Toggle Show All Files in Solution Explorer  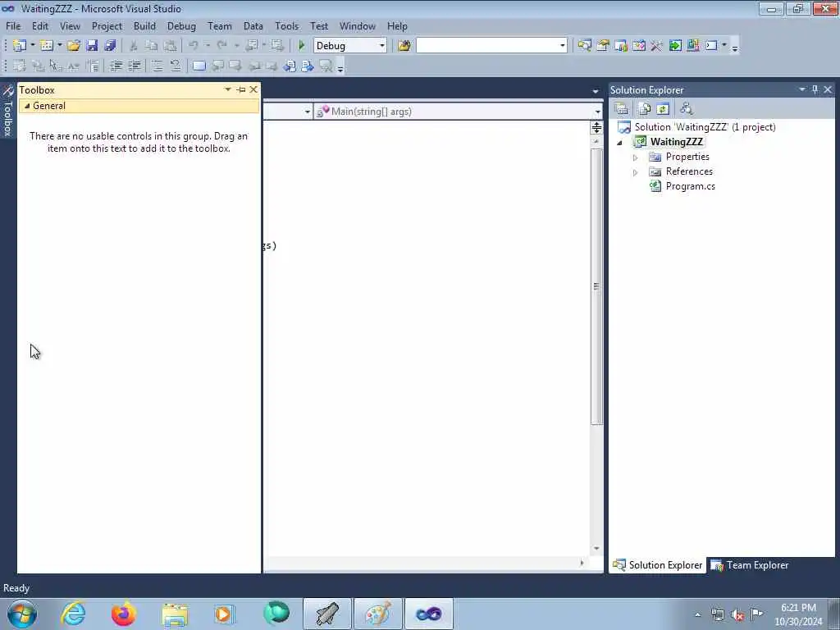pos(645,109)
